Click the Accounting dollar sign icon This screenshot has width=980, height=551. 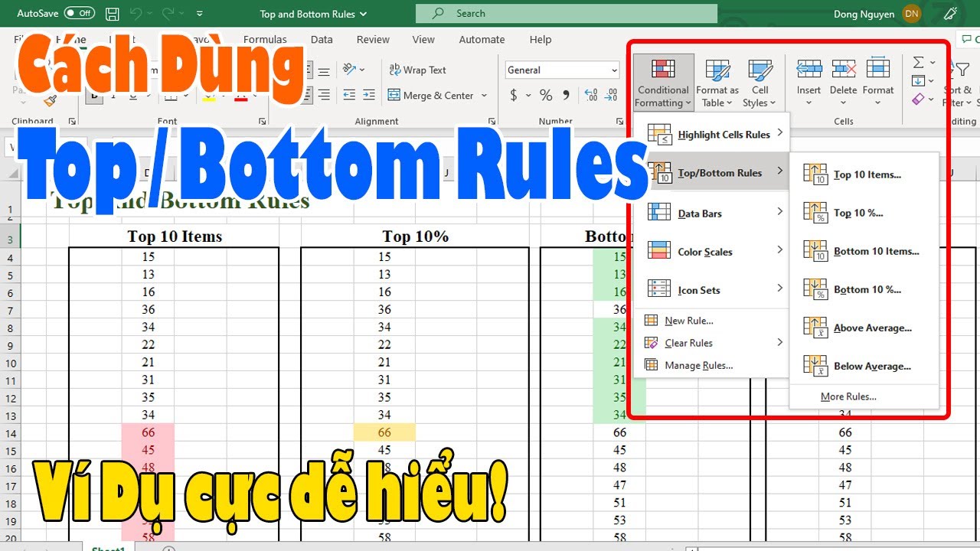[x=514, y=96]
